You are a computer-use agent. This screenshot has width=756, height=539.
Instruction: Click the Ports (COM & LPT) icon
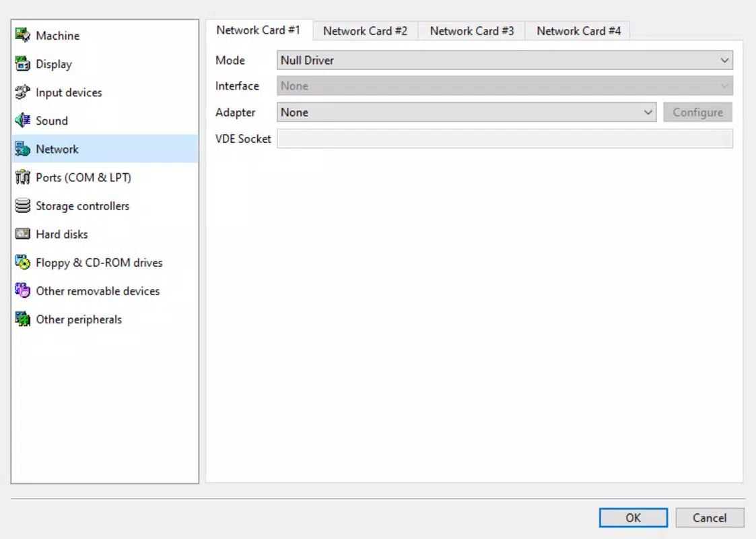(23, 178)
